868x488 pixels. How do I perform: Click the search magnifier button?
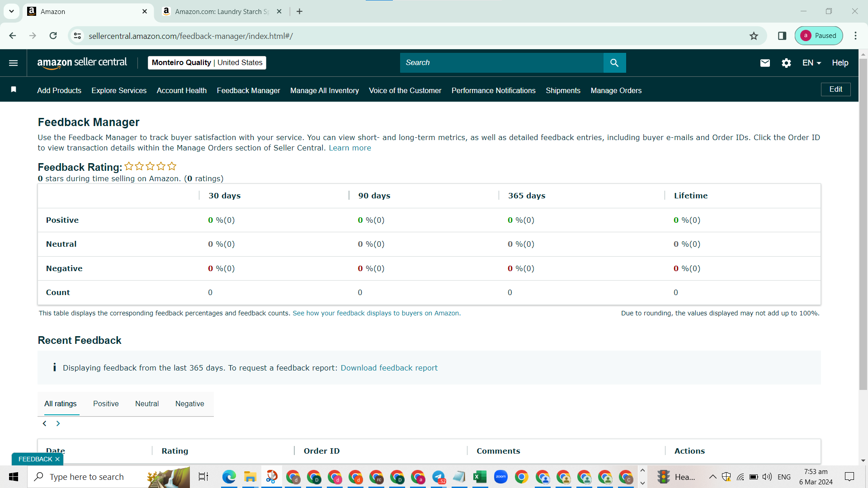click(x=614, y=63)
